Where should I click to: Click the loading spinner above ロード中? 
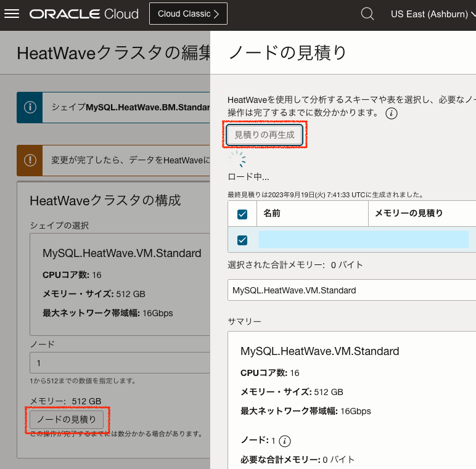237,159
